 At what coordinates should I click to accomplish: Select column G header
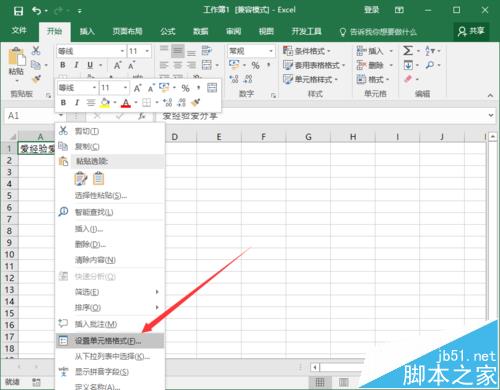pyautogui.click(x=308, y=137)
